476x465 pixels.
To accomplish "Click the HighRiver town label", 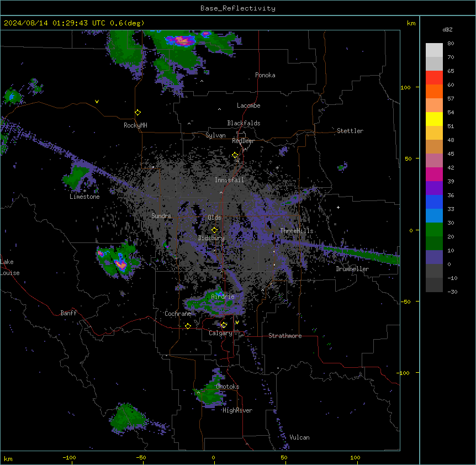I will tap(237, 410).
